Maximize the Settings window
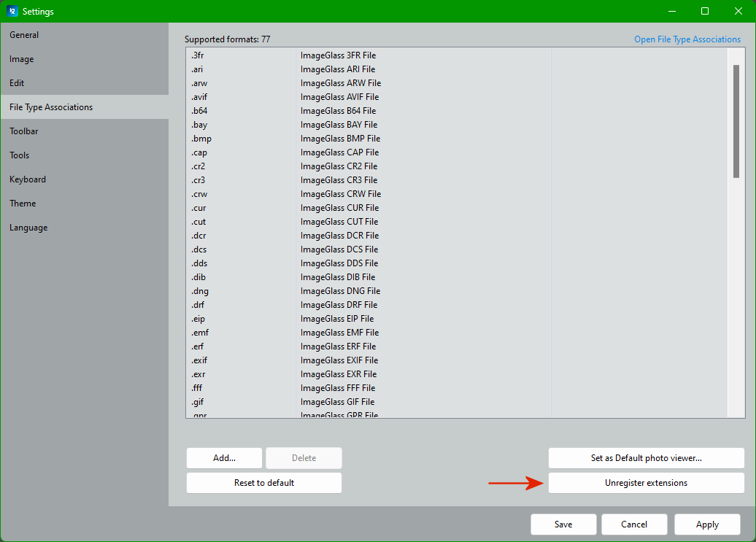Viewport: 756px width, 542px height. [705, 11]
